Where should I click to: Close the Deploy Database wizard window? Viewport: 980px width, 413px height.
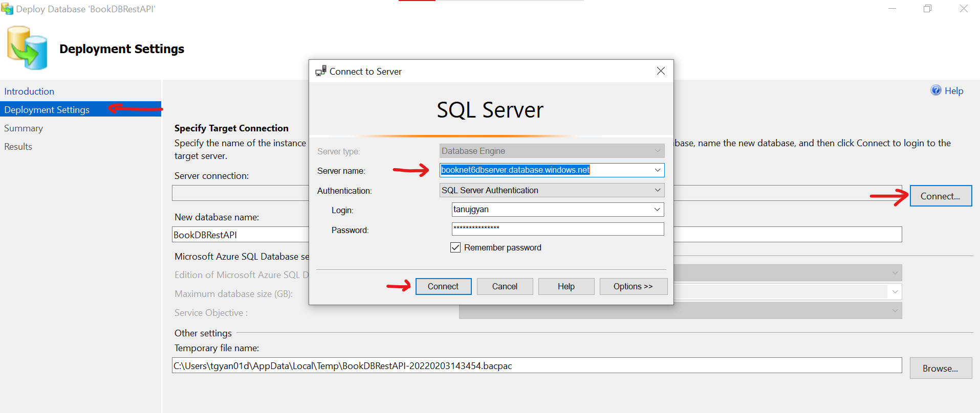[x=964, y=9]
